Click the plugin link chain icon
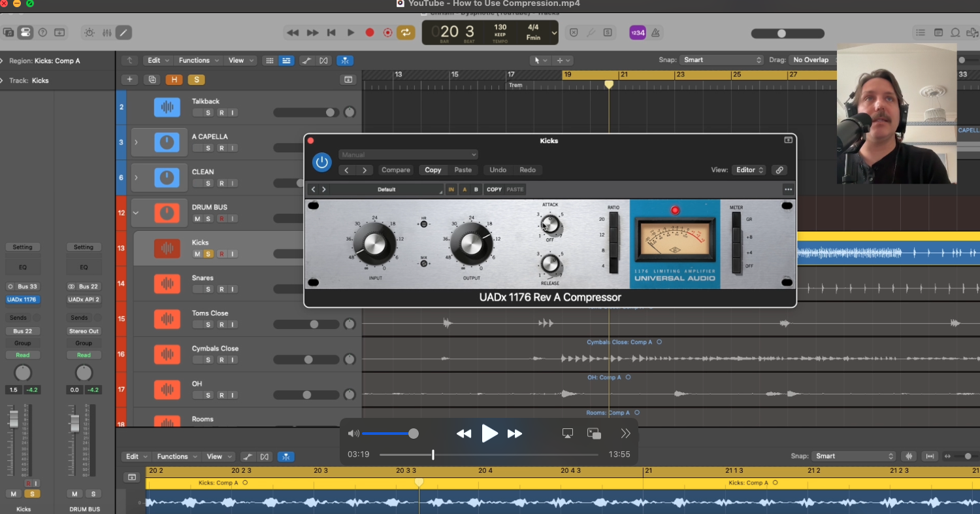980x514 pixels. point(779,170)
